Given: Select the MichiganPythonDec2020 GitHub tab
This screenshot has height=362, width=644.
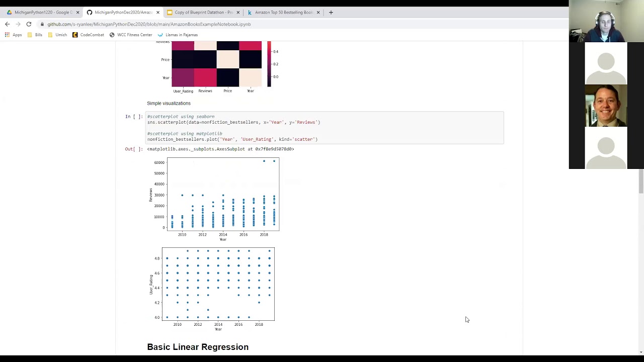Looking at the screenshot, I should (123, 12).
